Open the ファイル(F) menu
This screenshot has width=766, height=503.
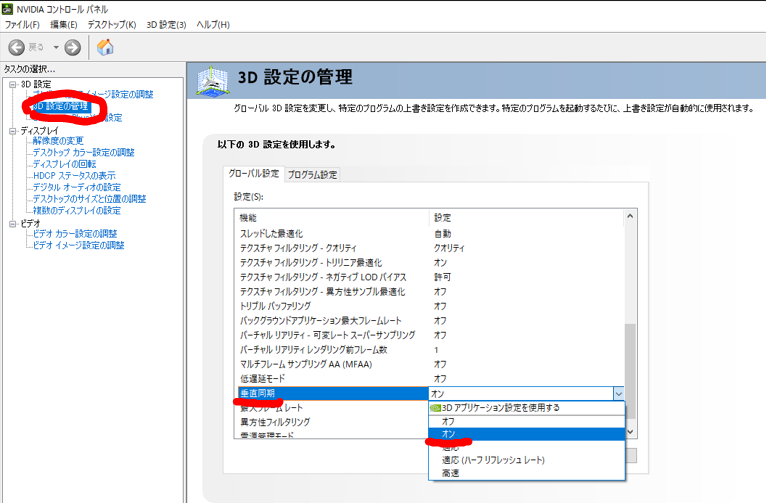point(22,24)
